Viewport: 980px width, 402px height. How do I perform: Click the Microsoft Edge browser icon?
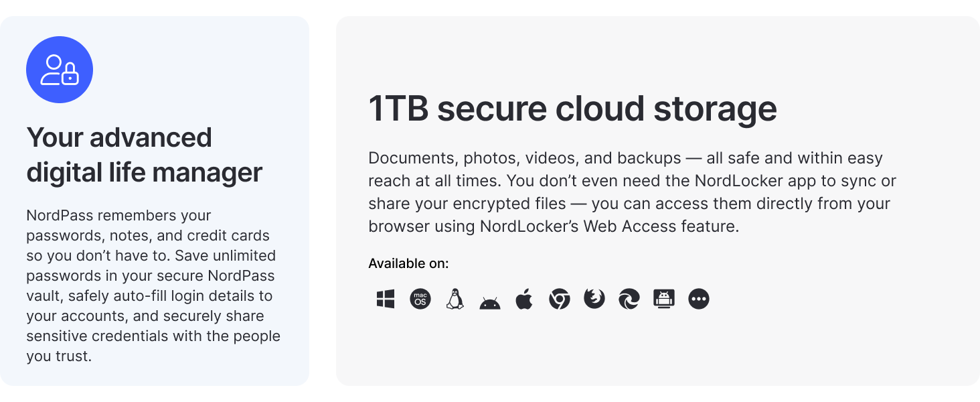pos(629,299)
